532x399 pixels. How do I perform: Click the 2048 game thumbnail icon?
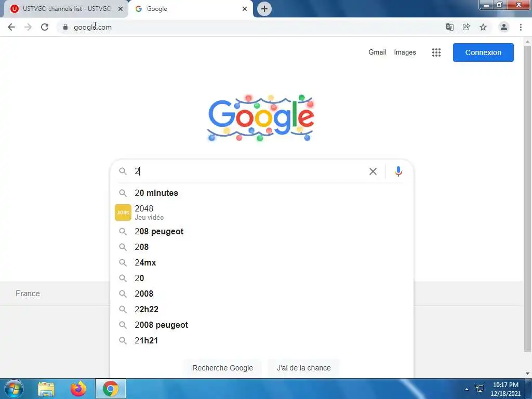click(x=123, y=212)
